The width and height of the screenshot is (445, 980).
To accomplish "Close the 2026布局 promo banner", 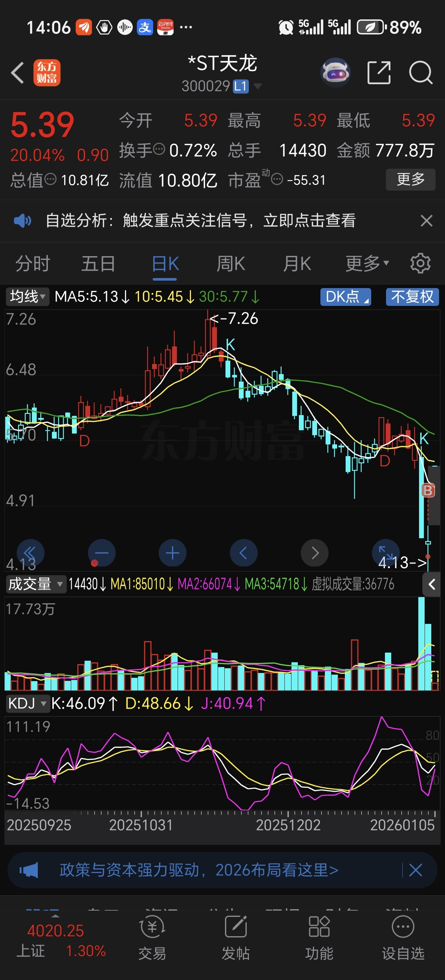I will point(416,870).
